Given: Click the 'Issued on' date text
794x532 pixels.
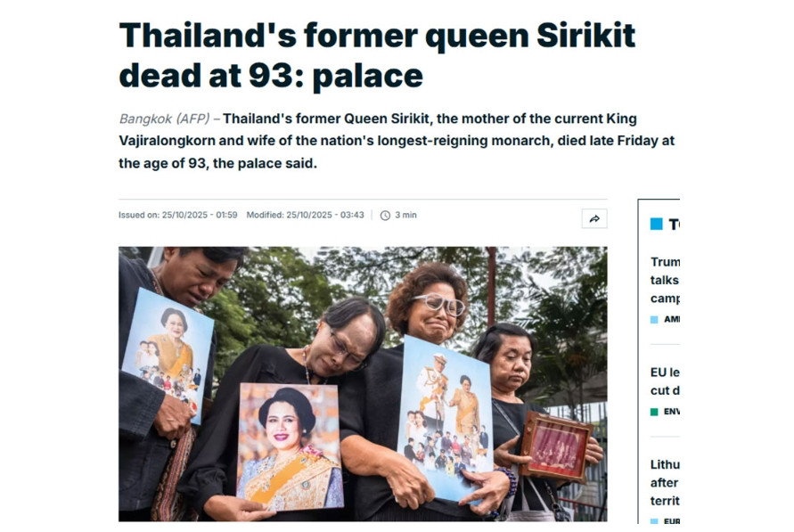Looking at the screenshot, I should pyautogui.click(x=177, y=216).
